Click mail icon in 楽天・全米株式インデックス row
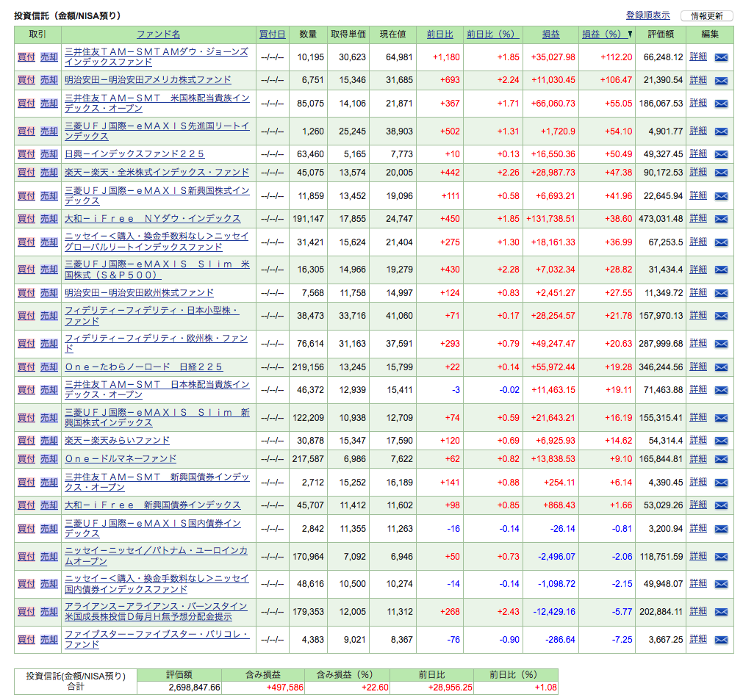Viewport: 743px width, 700px height. pyautogui.click(x=721, y=173)
